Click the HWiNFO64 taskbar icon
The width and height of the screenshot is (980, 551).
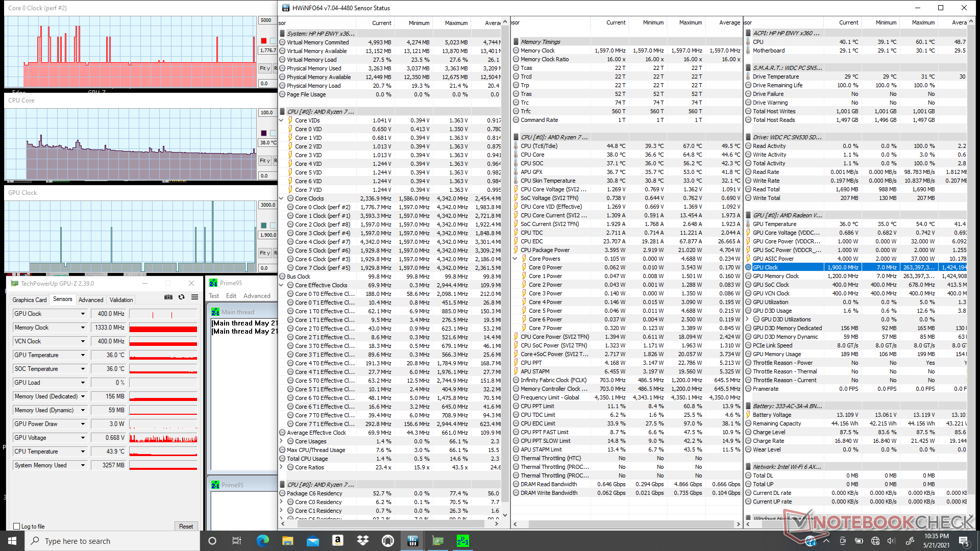412,541
